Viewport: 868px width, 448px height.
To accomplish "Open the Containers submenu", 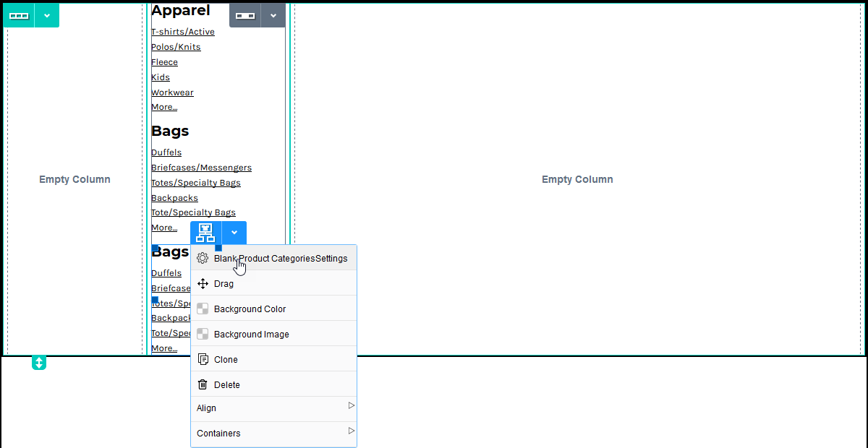I will click(273, 434).
